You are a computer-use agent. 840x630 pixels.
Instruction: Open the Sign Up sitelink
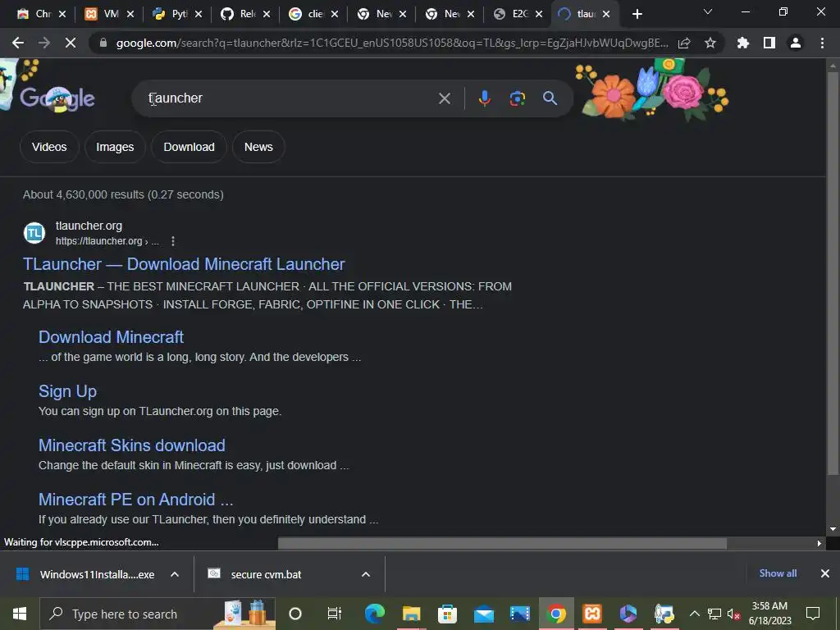click(x=67, y=391)
